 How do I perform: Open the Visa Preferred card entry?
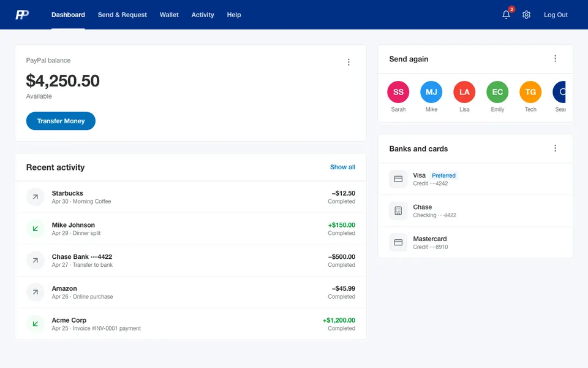tap(475, 179)
